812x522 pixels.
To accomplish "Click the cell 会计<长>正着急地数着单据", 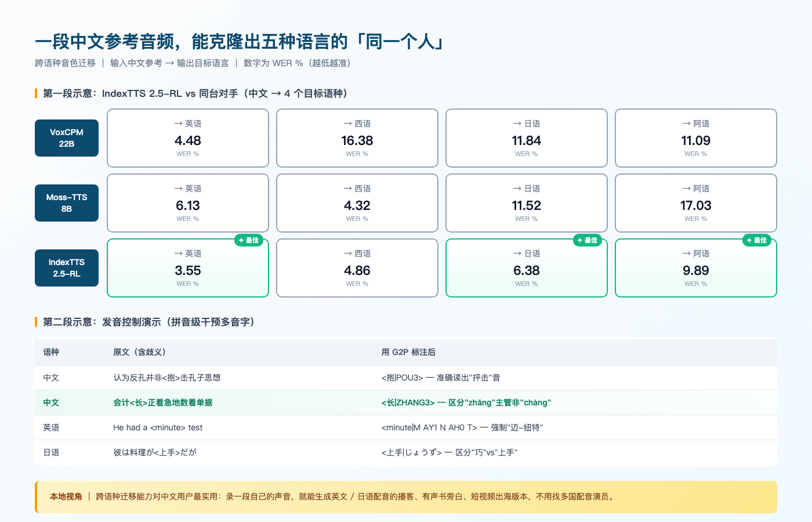I will (x=163, y=403).
